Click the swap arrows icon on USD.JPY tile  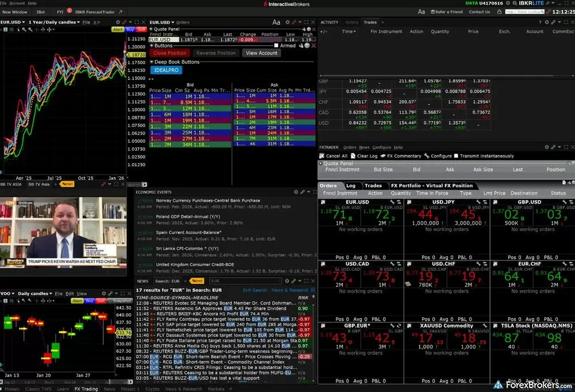click(x=484, y=202)
